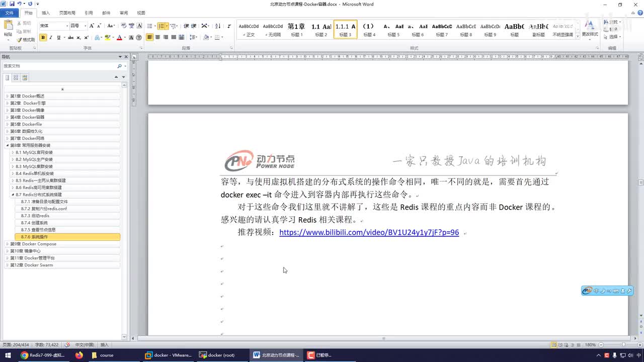
Task: Switch to the 视图 (View) tab
Action: pos(141,13)
